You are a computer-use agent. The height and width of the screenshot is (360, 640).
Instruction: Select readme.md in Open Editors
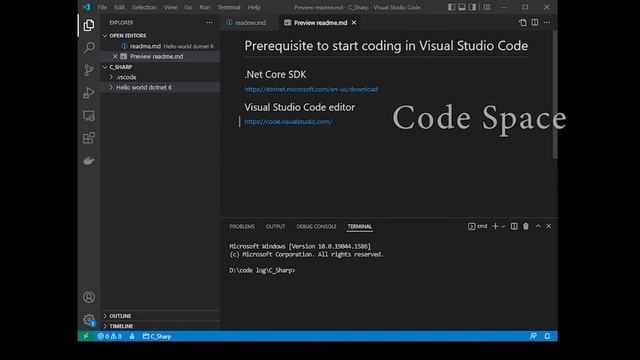point(160,46)
